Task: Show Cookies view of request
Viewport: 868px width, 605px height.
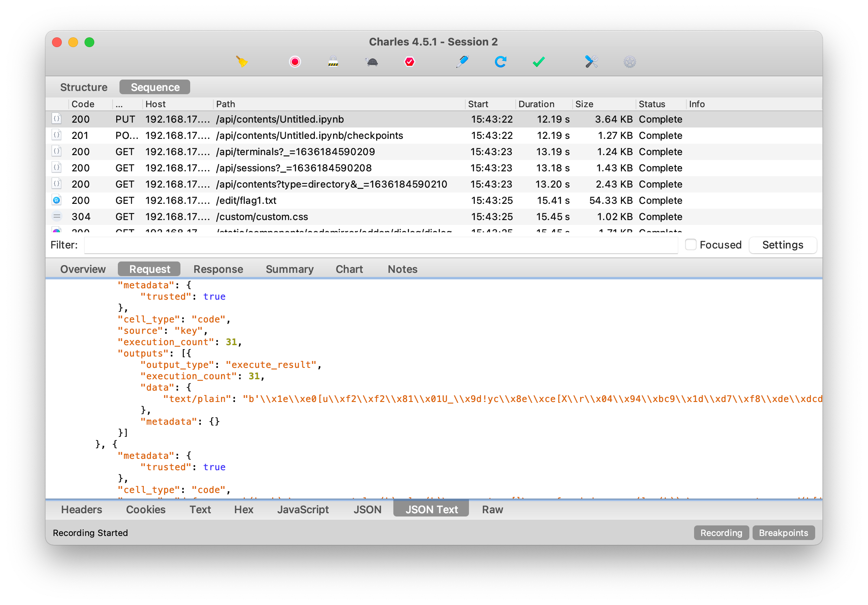Action: tap(146, 510)
